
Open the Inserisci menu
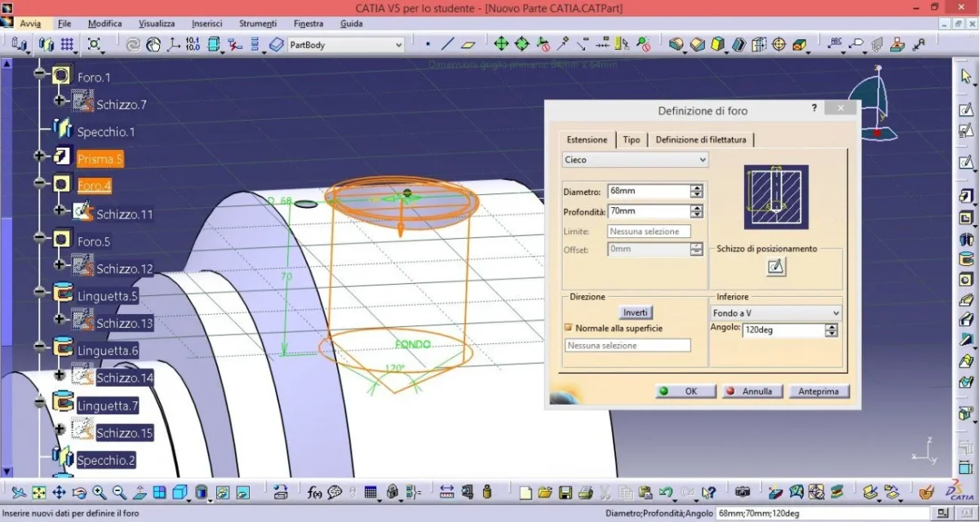click(207, 24)
